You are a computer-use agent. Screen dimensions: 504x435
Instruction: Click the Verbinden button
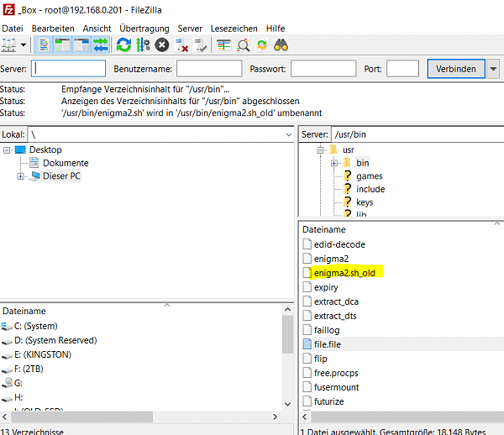coord(456,69)
